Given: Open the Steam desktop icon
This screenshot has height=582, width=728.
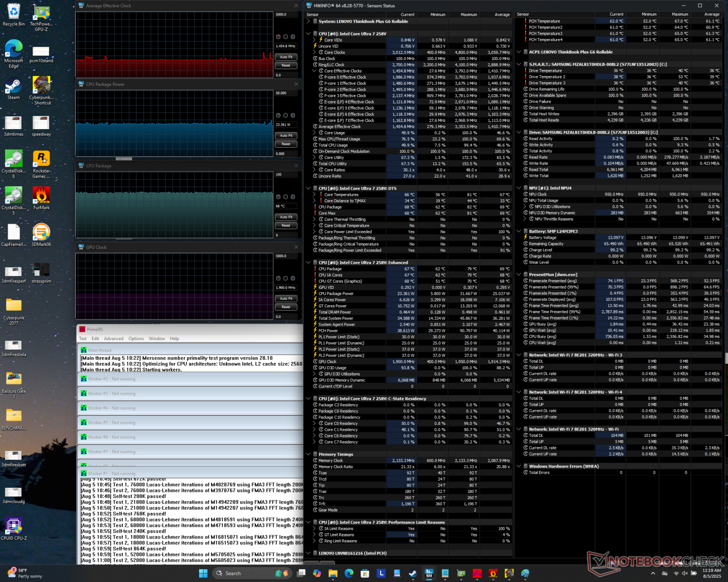Looking at the screenshot, I should (x=14, y=89).
